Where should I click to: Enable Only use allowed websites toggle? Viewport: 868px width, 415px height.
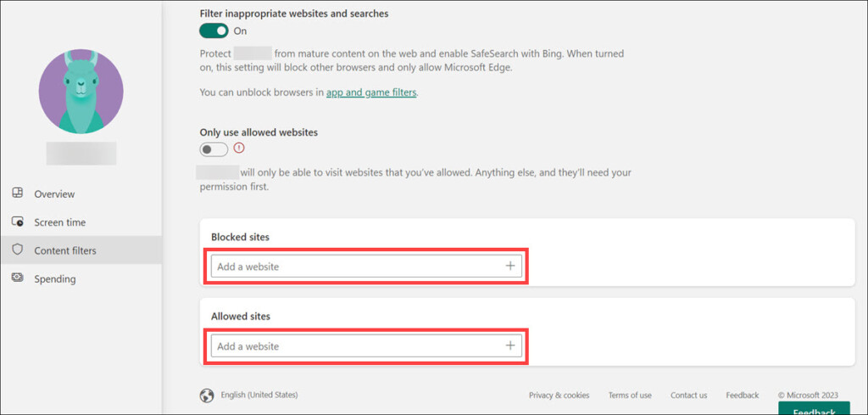[x=214, y=149]
